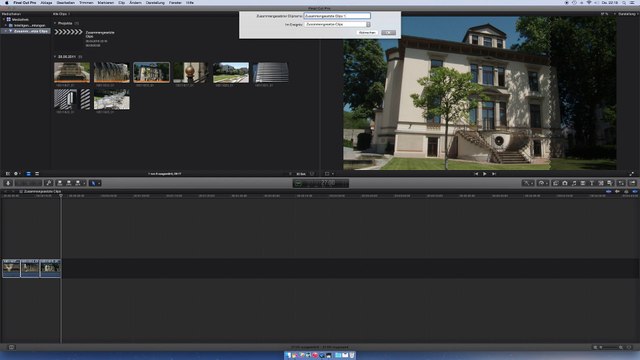Click Abbrechen in the dialog

(x=367, y=33)
